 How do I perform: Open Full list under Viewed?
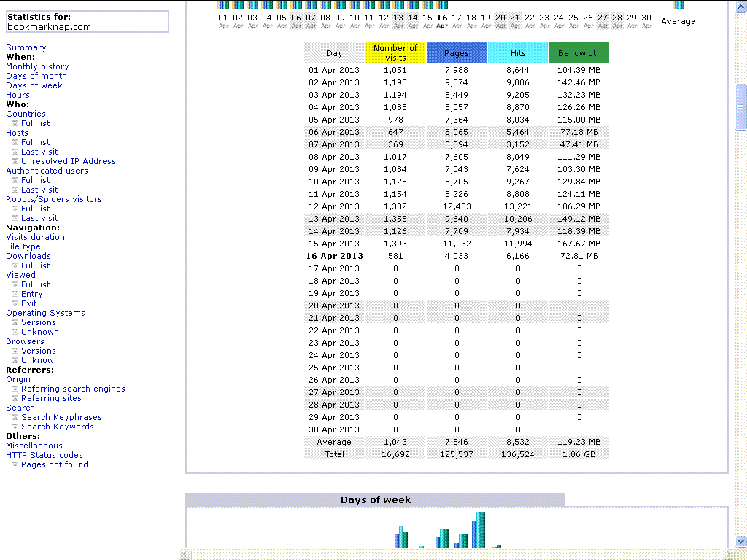[35, 285]
